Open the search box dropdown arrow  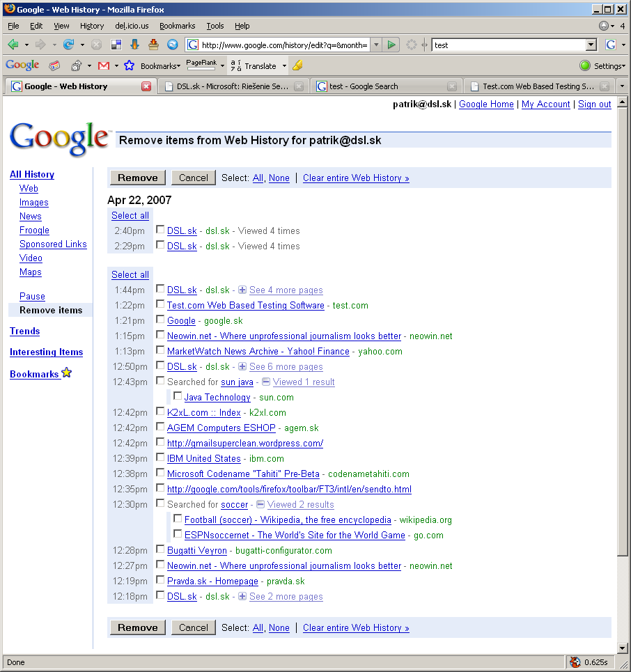591,45
